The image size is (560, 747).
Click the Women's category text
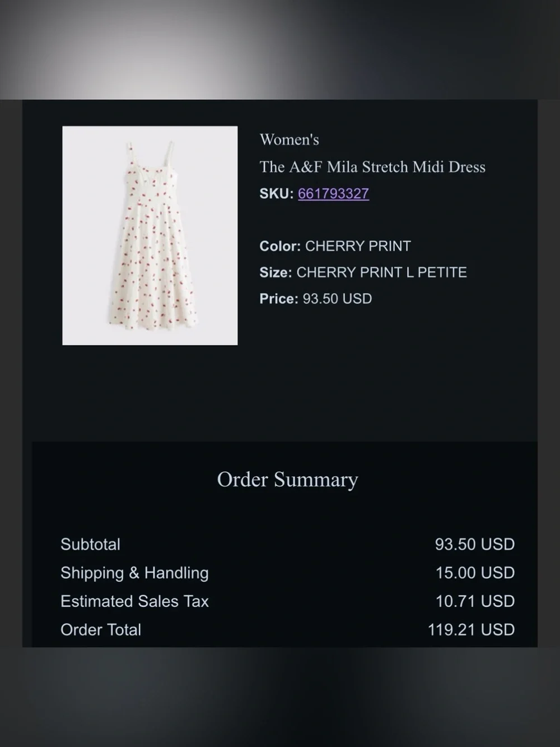tap(289, 140)
